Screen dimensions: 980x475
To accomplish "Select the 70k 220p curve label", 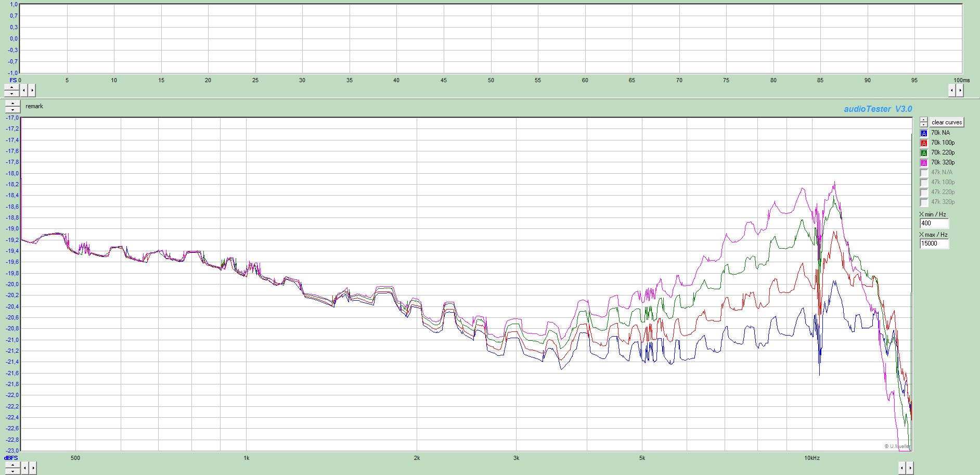I will 943,152.
